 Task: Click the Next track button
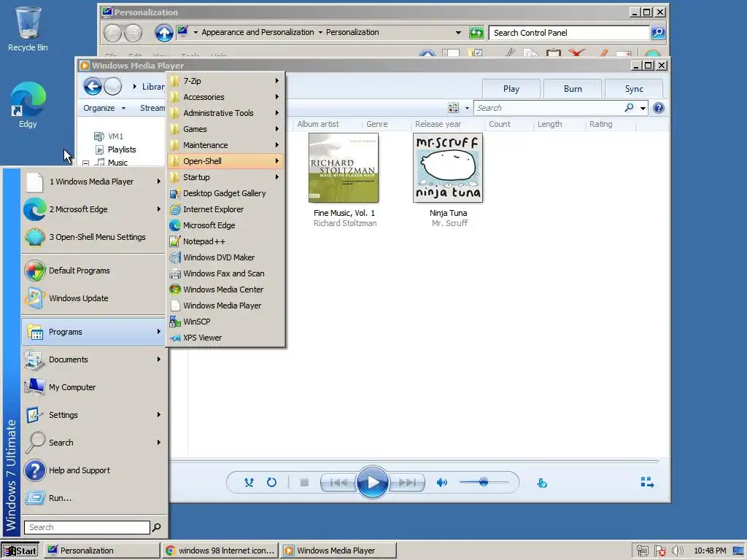[406, 483]
